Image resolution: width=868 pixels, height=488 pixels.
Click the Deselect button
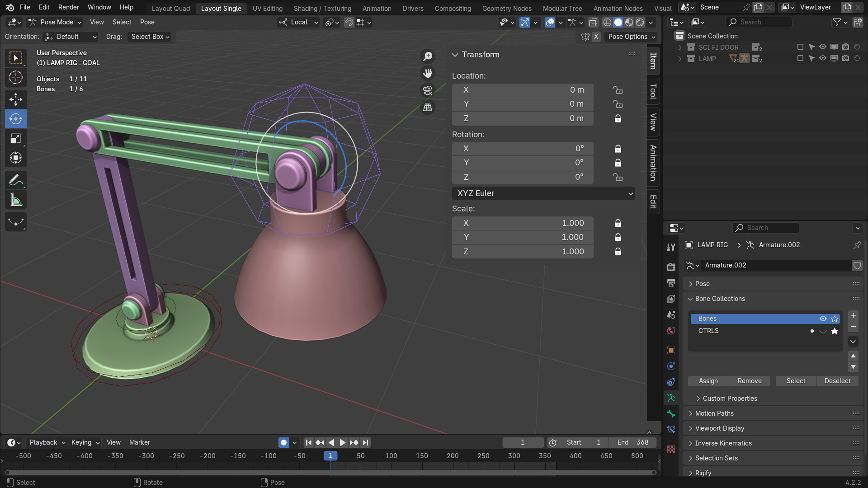pos(837,381)
